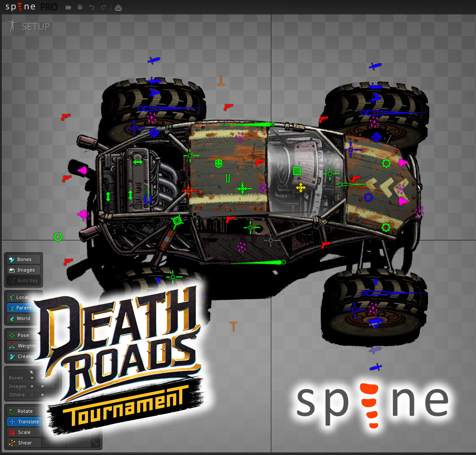The width and height of the screenshot is (476, 455).
Task: Save the project with the disk icon
Action: [x=80, y=7]
